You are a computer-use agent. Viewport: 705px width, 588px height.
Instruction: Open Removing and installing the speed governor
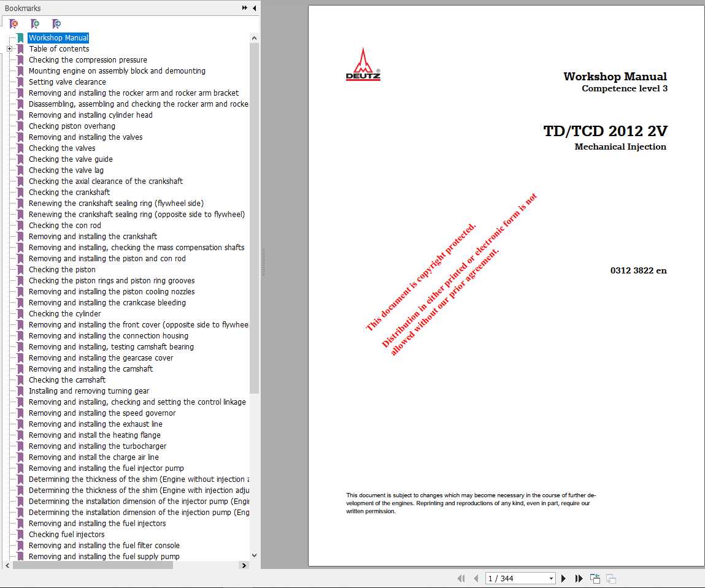pos(102,413)
